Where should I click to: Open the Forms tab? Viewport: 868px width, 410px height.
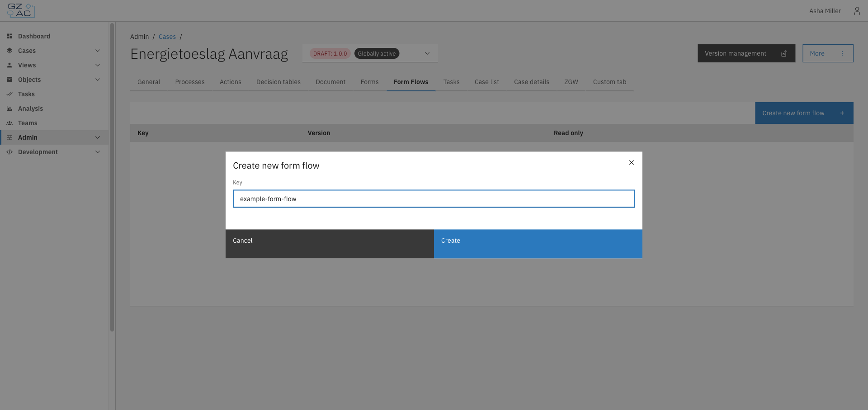coord(370,82)
